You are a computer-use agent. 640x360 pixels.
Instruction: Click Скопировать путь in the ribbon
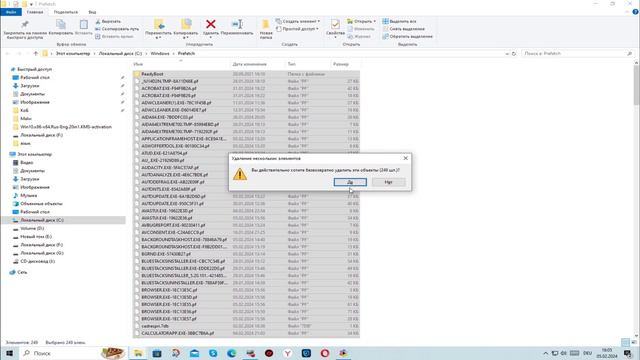117,29
